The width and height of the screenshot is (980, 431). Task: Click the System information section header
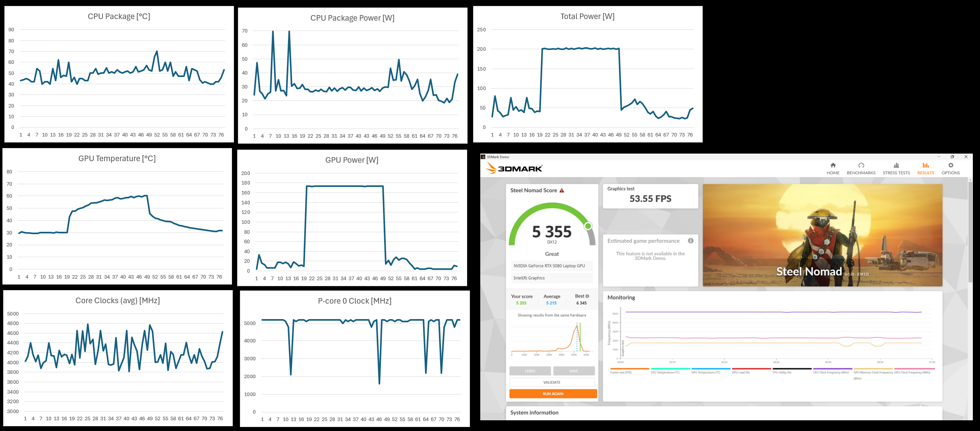coord(534,413)
